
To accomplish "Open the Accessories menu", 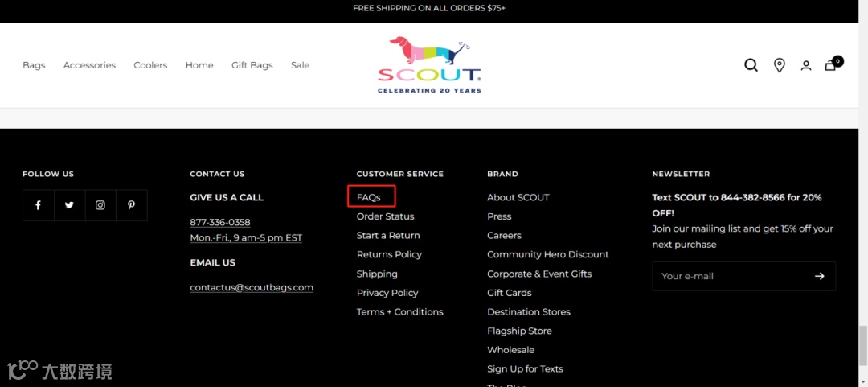I will click(89, 65).
